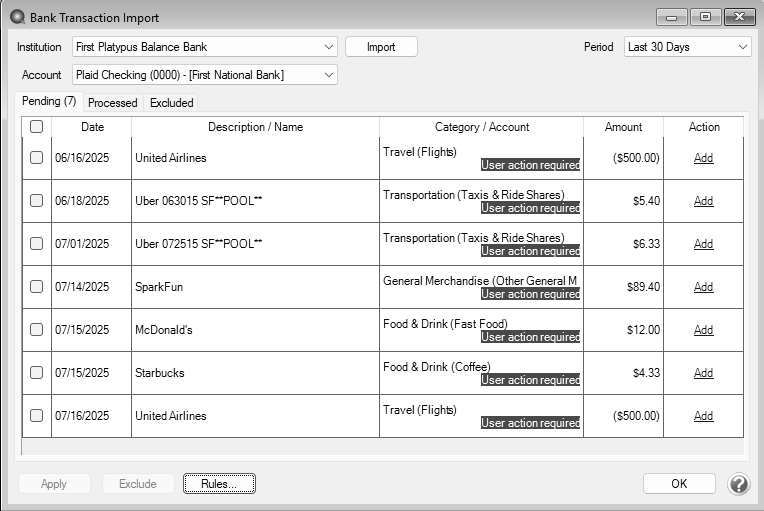Viewport: 764px width, 511px height.
Task: Open the Institution dropdown
Action: click(205, 47)
